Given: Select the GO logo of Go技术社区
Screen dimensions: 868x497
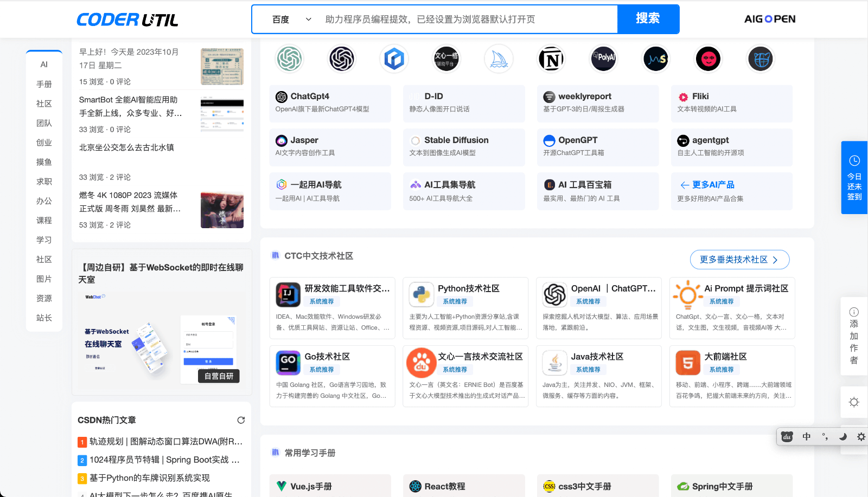Looking at the screenshot, I should [288, 363].
